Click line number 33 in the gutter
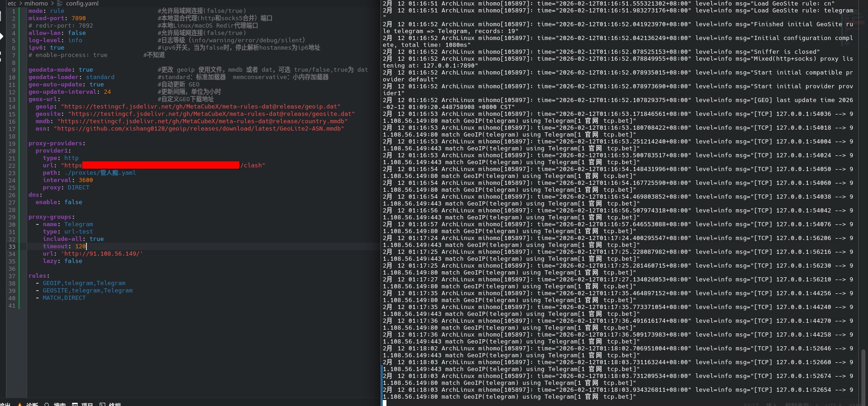The image size is (868, 406). (12, 246)
